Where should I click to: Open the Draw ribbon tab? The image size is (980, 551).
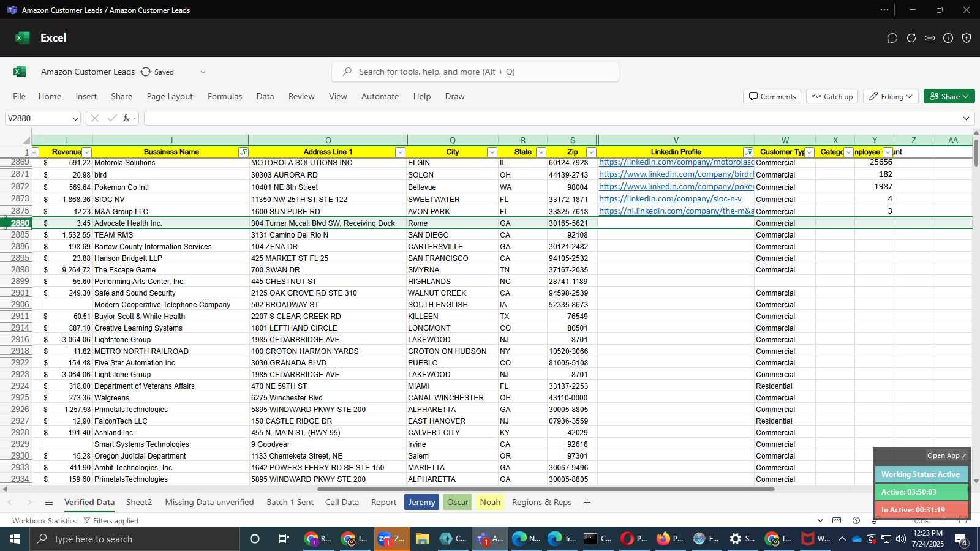[454, 96]
